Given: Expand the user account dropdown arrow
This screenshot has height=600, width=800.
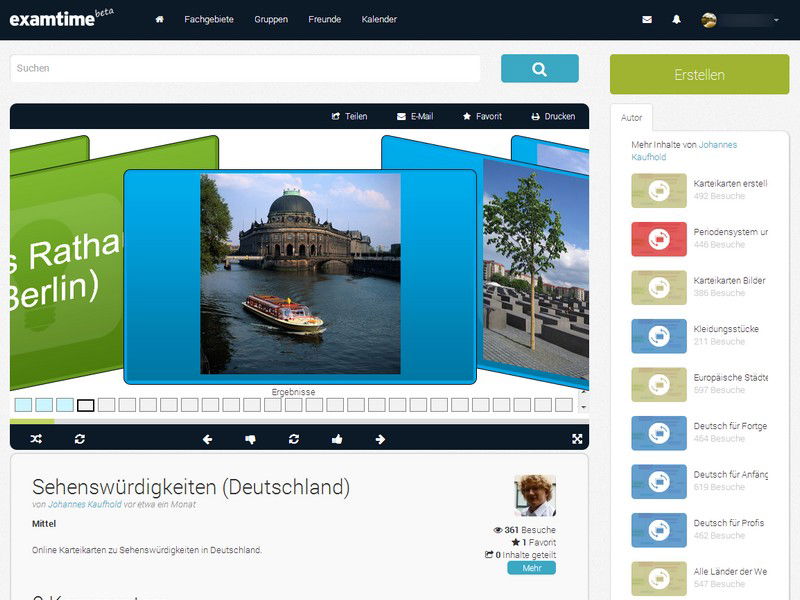Looking at the screenshot, I should [776, 20].
